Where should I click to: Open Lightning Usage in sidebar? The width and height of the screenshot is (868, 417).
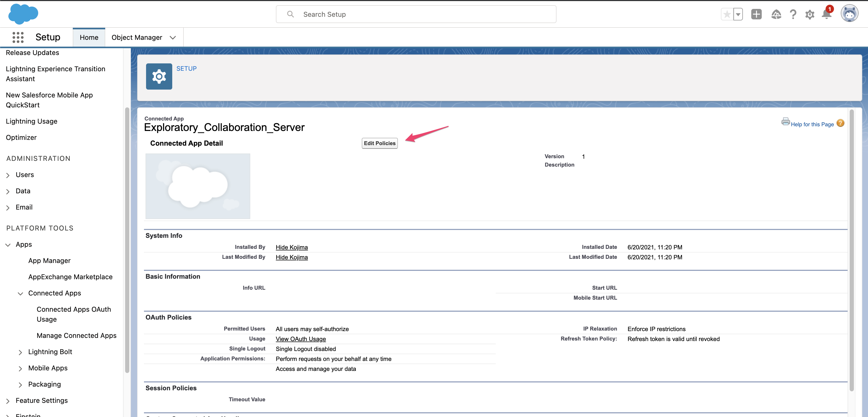click(x=31, y=121)
